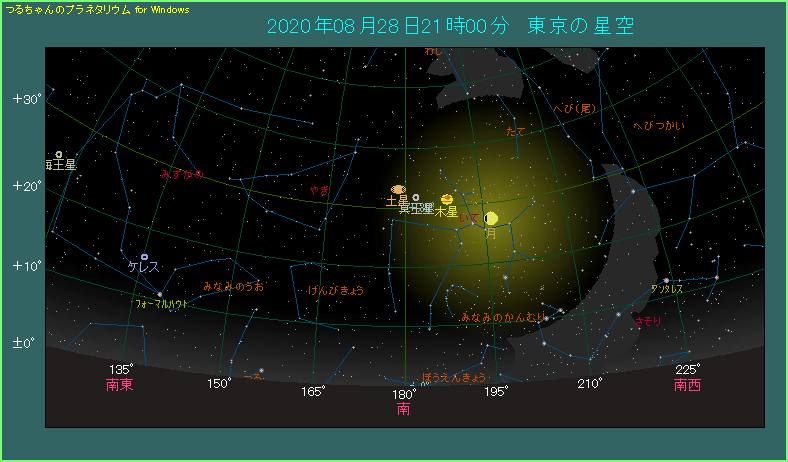Click the 南東 direction label
The image size is (788, 462).
119,385
